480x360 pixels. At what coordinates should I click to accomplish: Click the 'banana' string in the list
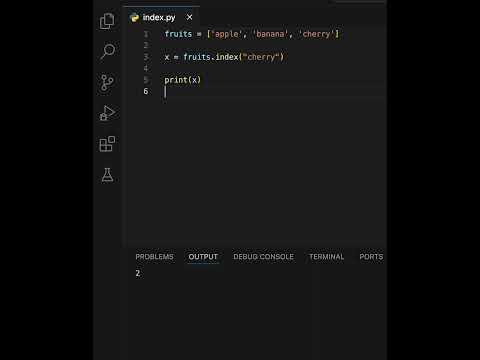click(x=270, y=34)
